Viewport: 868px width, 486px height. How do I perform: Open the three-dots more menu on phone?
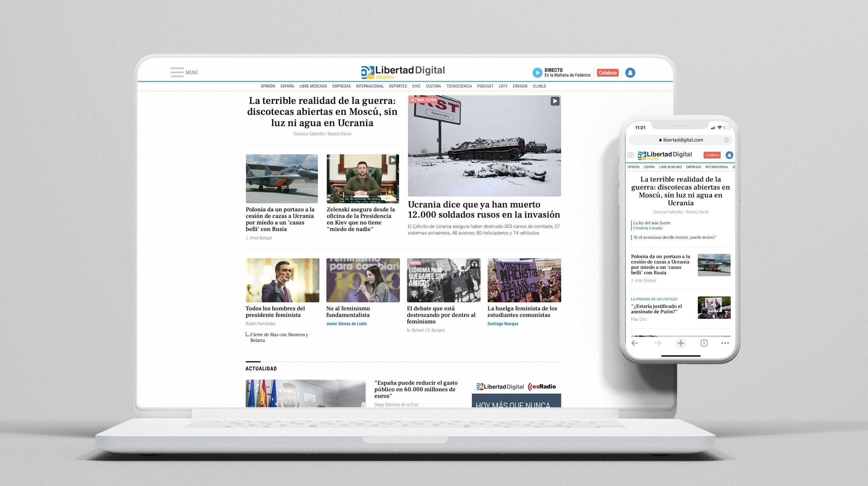point(725,343)
